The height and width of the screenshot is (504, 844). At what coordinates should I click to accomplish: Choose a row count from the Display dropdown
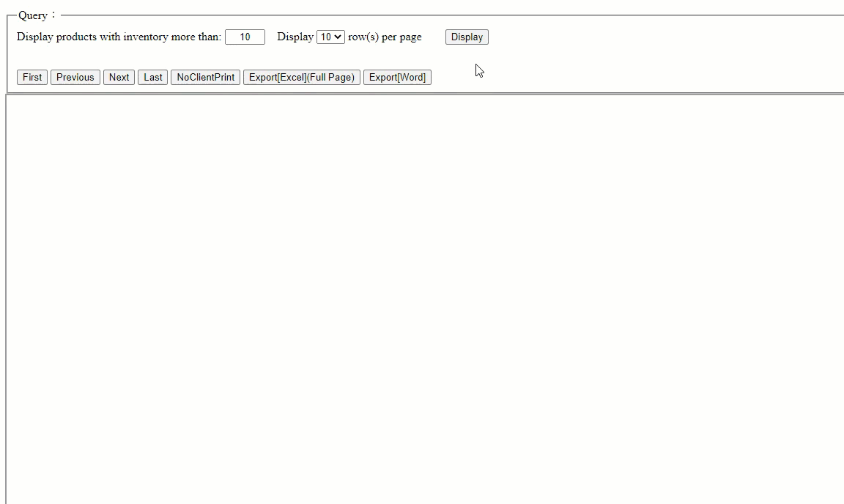330,37
